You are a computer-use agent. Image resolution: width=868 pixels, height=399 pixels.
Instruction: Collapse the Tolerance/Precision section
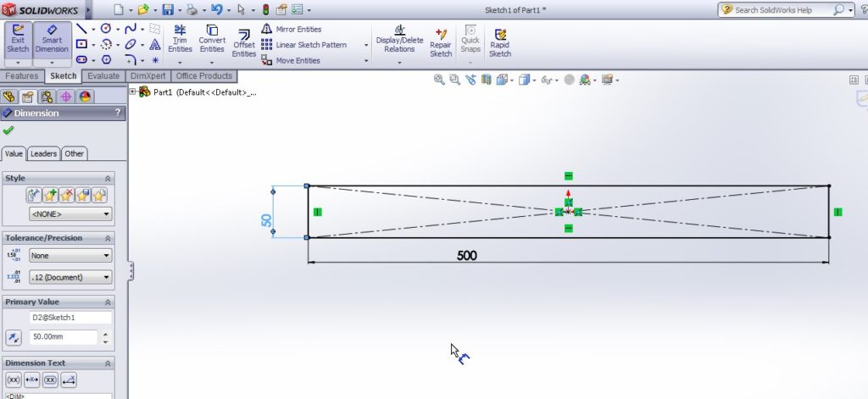tap(108, 238)
